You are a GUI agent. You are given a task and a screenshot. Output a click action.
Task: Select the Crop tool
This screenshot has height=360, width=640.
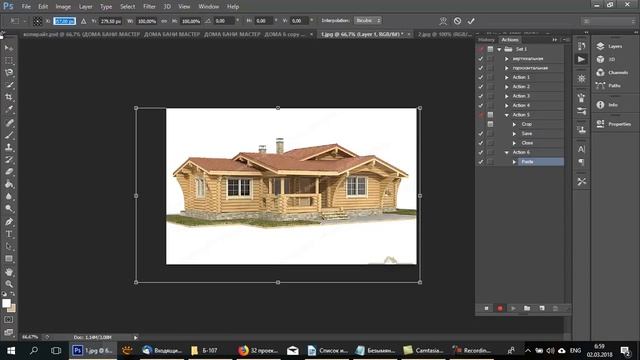[9, 97]
